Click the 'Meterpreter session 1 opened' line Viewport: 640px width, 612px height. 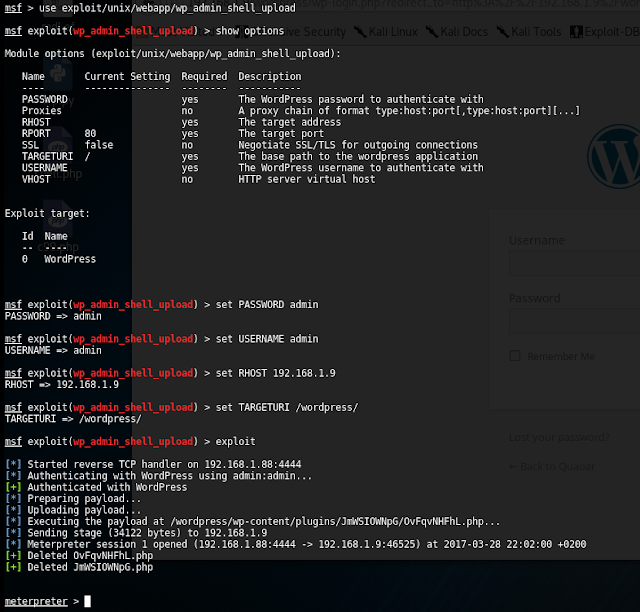coord(296,544)
